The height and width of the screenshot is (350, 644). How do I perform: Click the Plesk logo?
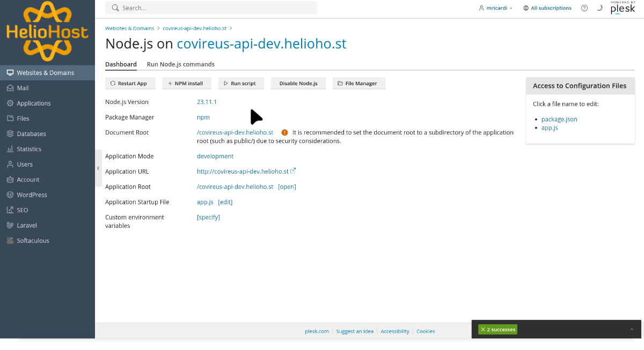click(623, 8)
